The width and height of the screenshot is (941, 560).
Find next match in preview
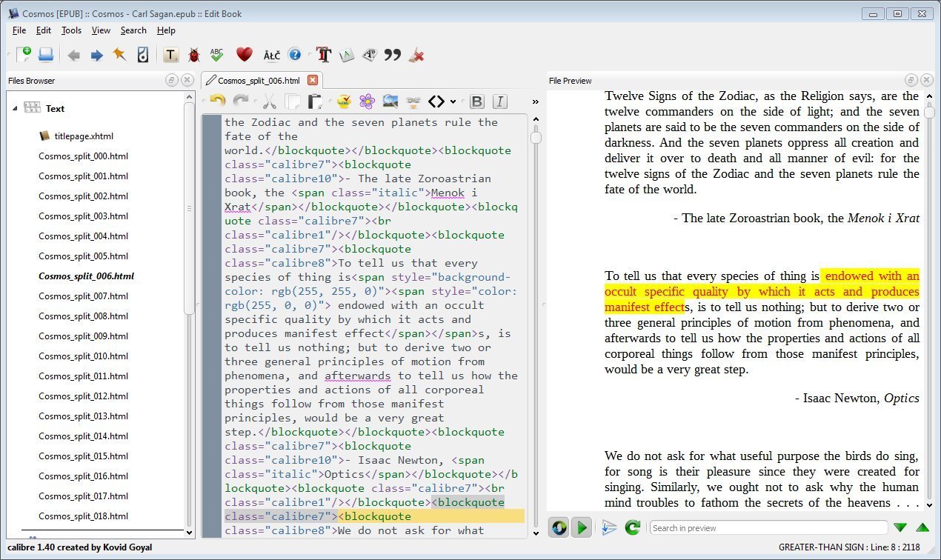(901, 527)
